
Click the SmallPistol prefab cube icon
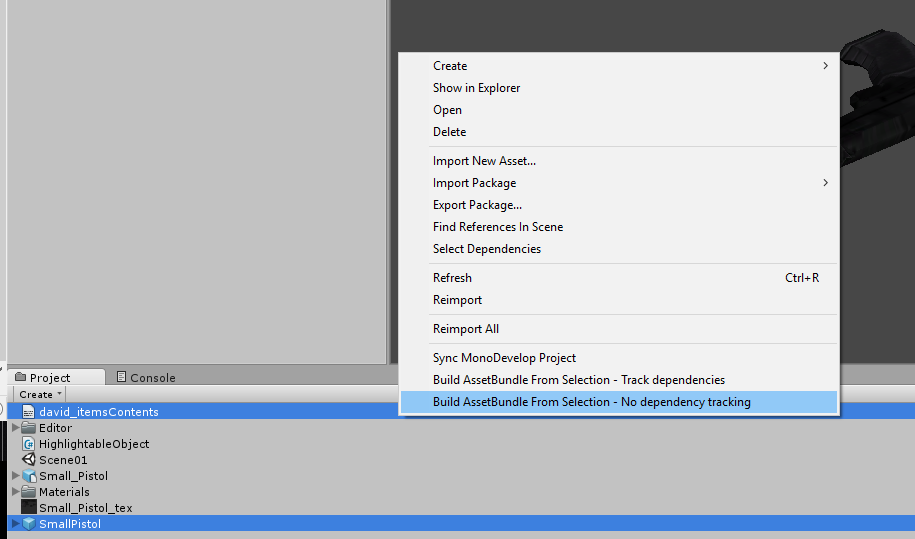click(x=29, y=524)
